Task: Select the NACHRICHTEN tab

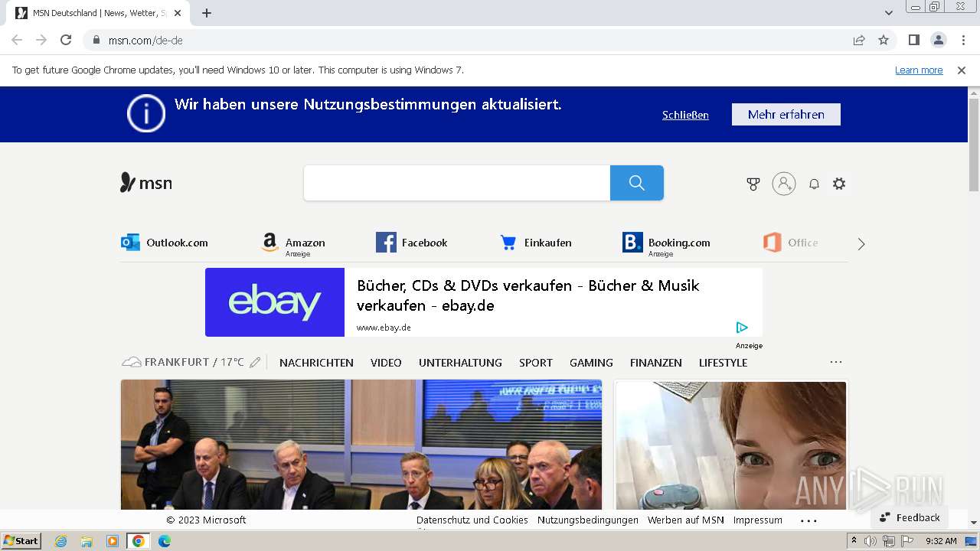Action: (316, 363)
